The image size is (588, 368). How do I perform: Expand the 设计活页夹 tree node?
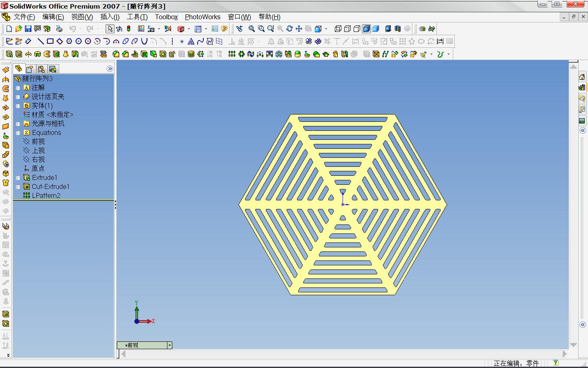click(18, 97)
